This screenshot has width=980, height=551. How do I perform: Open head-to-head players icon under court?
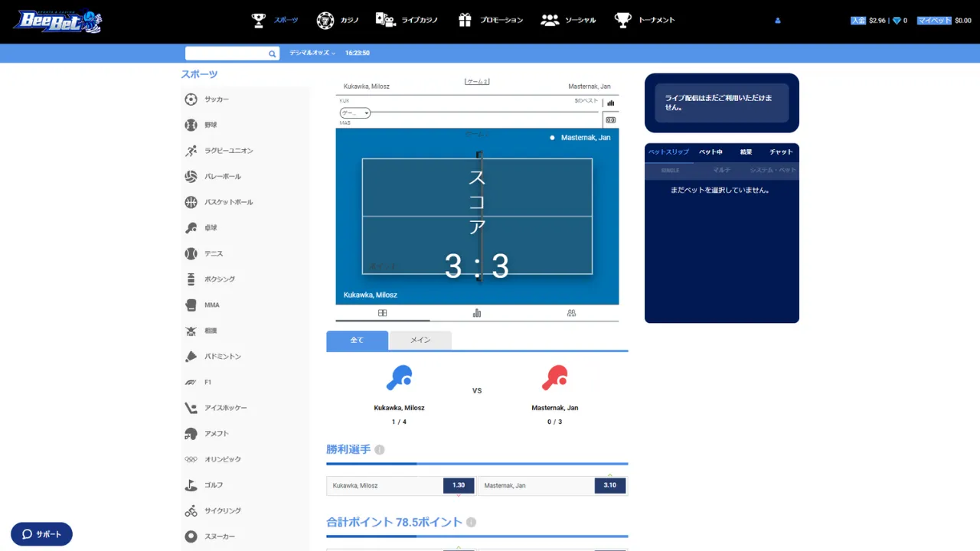point(571,313)
